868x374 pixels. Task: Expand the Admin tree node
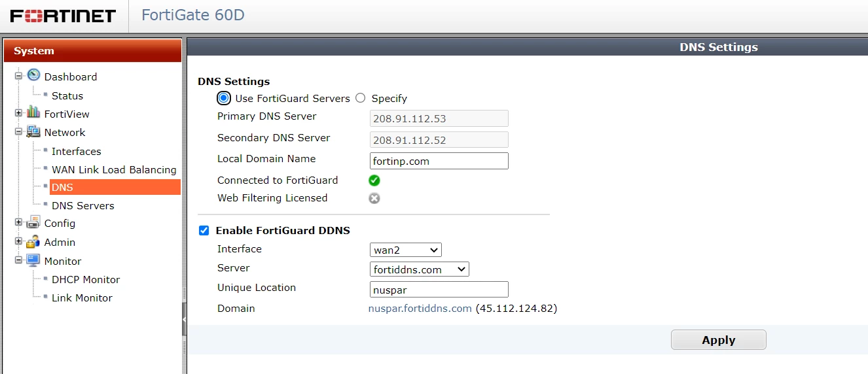point(18,242)
